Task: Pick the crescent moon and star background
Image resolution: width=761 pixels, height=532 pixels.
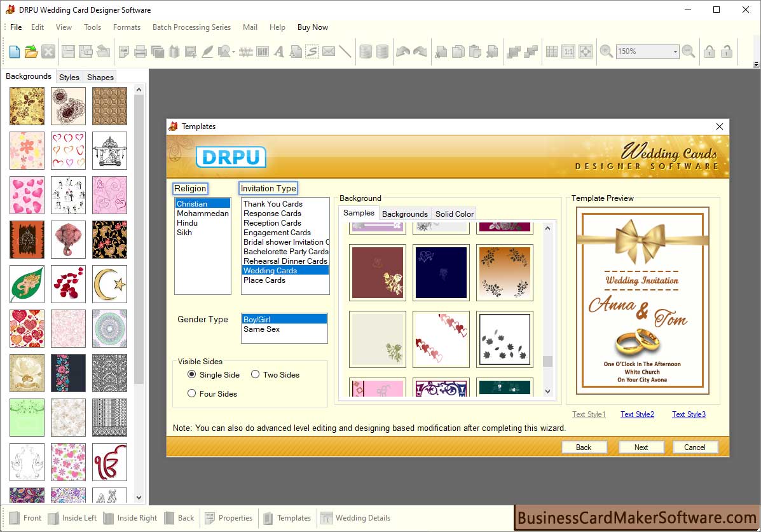Action: click(x=110, y=284)
